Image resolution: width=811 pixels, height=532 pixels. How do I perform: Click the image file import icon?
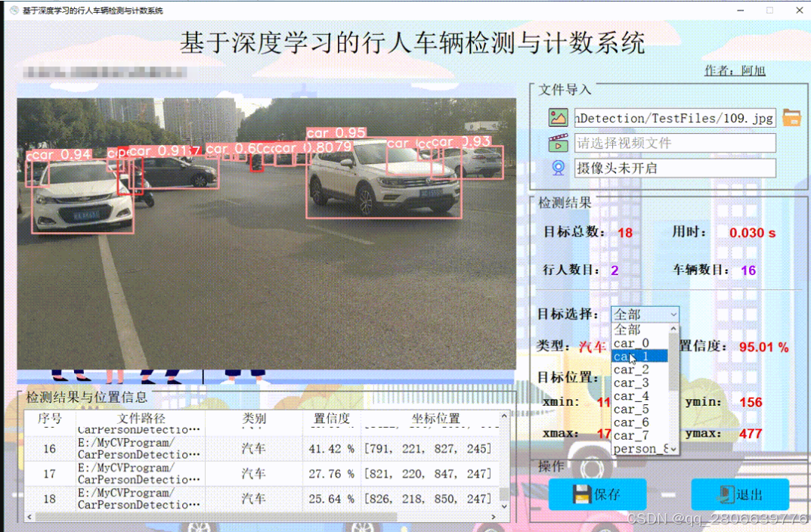558,118
